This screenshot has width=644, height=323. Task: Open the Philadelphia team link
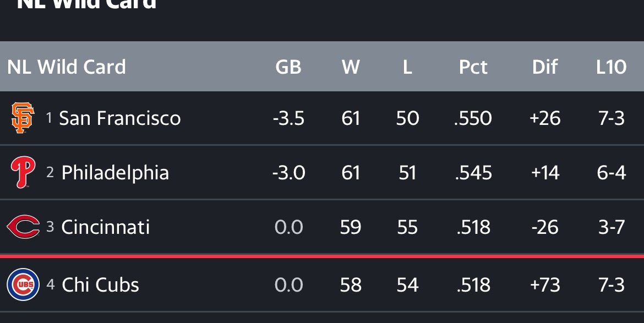[115, 173]
